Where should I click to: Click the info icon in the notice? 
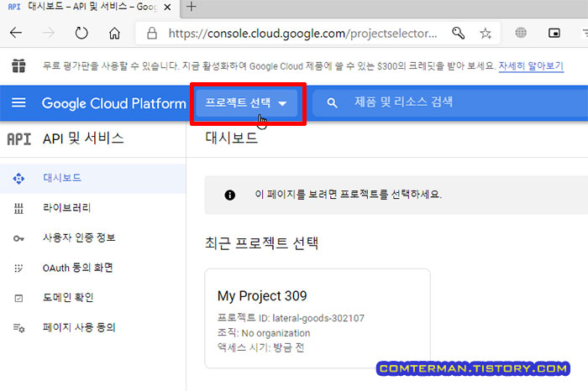(230, 195)
